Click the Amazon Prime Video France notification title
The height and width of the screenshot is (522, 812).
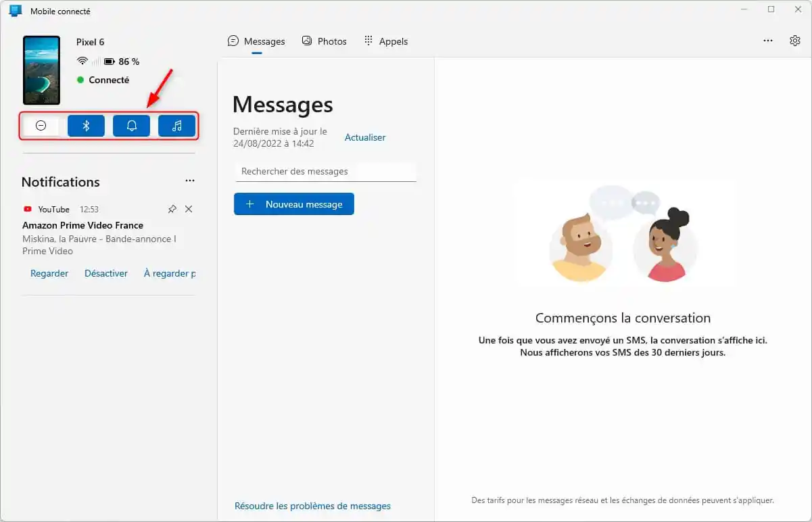point(82,225)
